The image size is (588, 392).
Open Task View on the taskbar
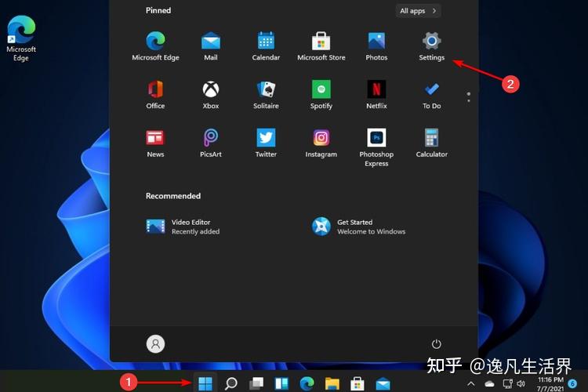click(x=256, y=383)
